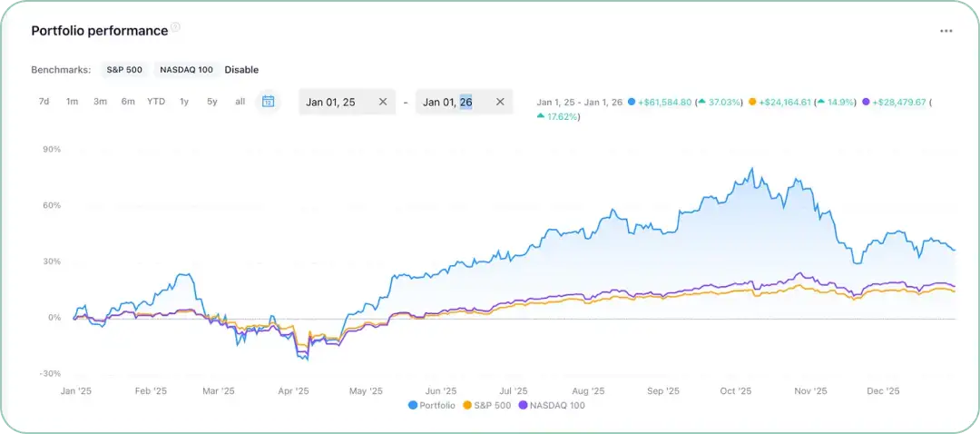Choose the 7d time range
The width and height of the screenshot is (980, 434).
pos(44,102)
